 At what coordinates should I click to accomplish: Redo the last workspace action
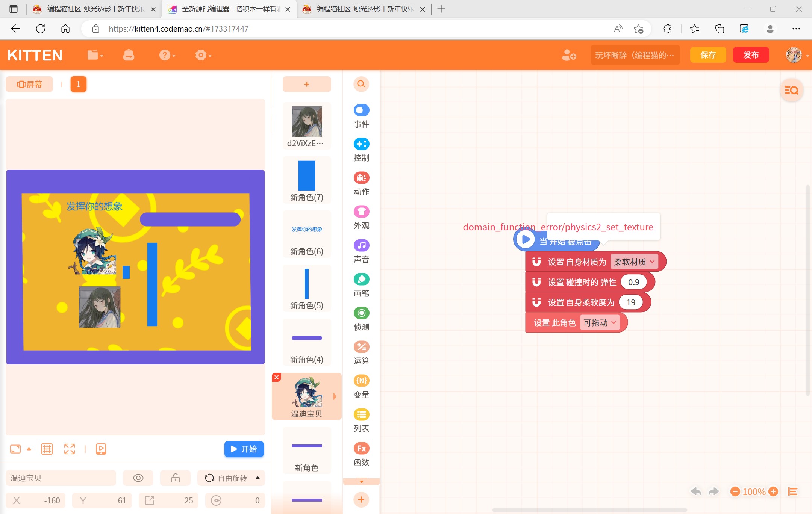(714, 491)
